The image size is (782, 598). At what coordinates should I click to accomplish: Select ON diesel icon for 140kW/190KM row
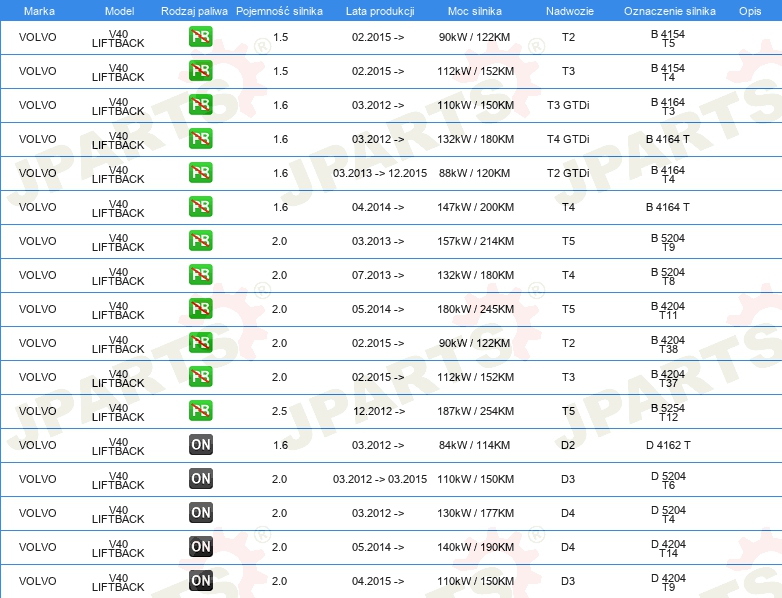point(201,547)
